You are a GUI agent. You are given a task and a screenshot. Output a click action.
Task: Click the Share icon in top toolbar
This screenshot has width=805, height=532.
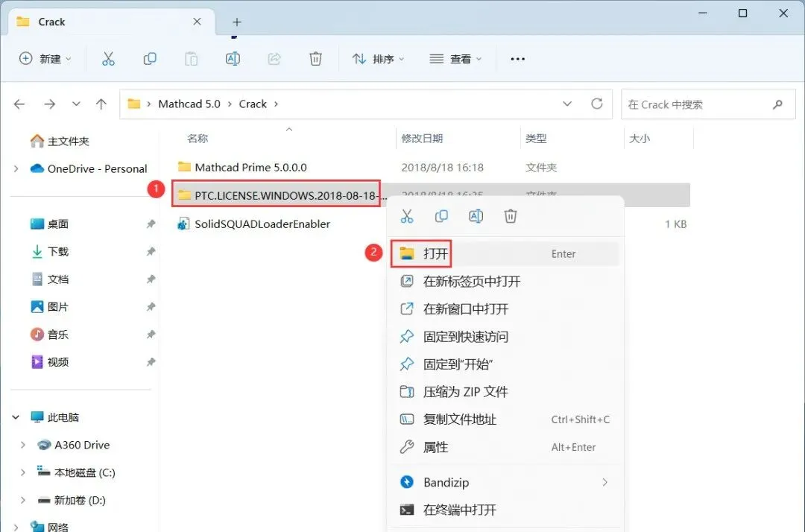pos(274,59)
